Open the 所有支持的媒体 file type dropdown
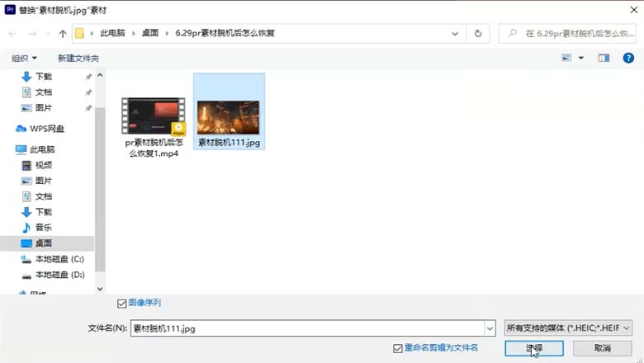Viewport: 644px width, 363px height. coord(568,328)
